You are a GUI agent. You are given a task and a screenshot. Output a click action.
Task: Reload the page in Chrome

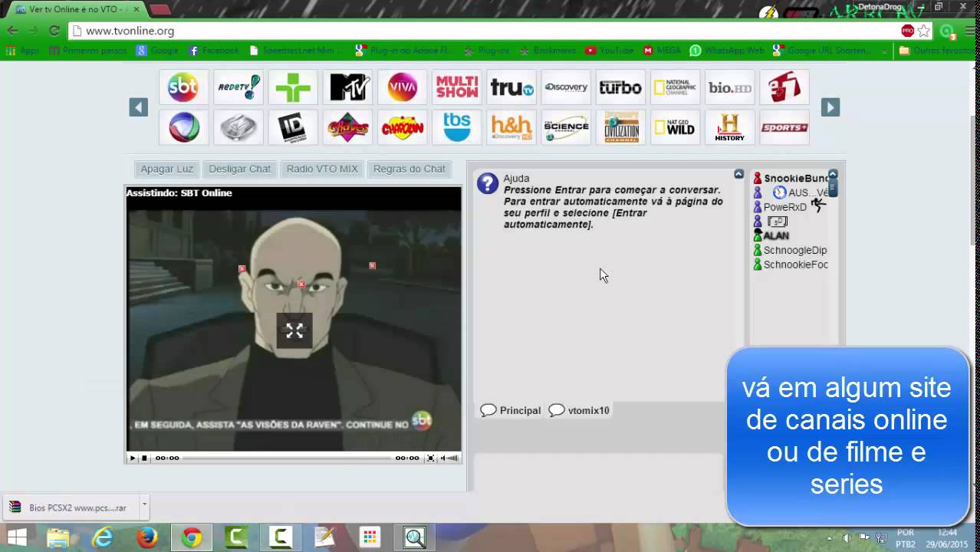point(54,31)
